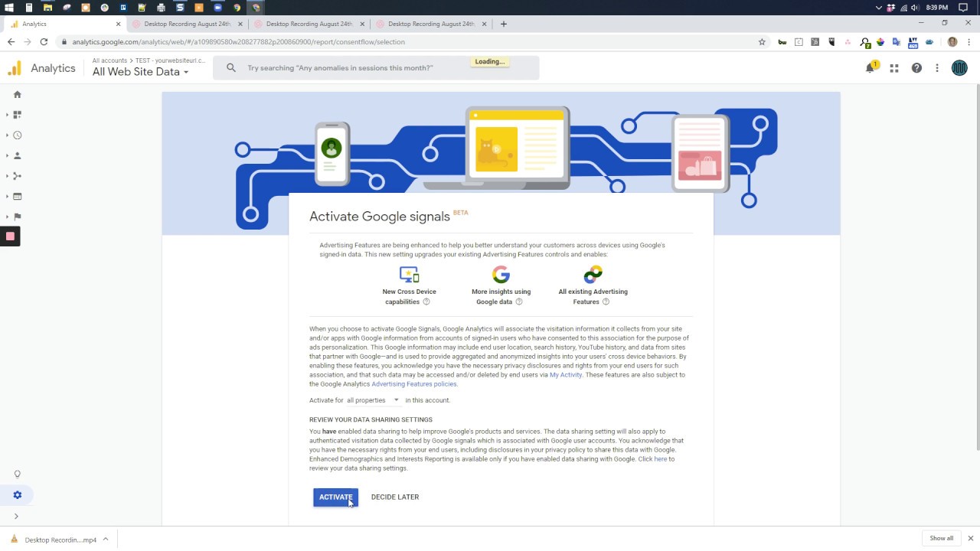
Task: Open Chrome's three-dot menu
Action: point(969,42)
